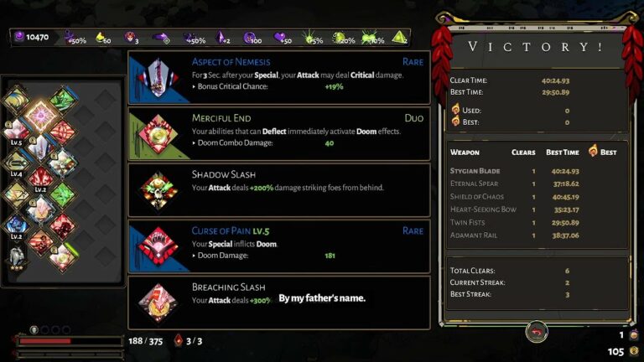Click the skeleton keepsake icon with stars
Screen dimensions: 644x362
click(x=17, y=258)
